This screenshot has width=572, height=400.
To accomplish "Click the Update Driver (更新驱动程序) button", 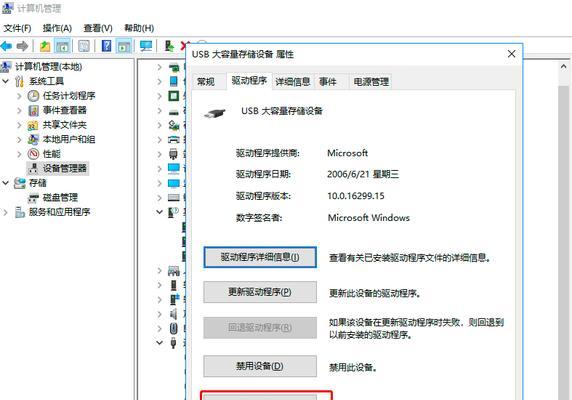I will pyautogui.click(x=260, y=292).
